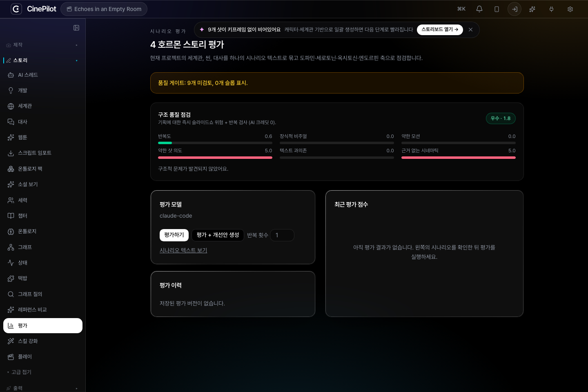Click the 온톨로지 팩 icon

11,169
